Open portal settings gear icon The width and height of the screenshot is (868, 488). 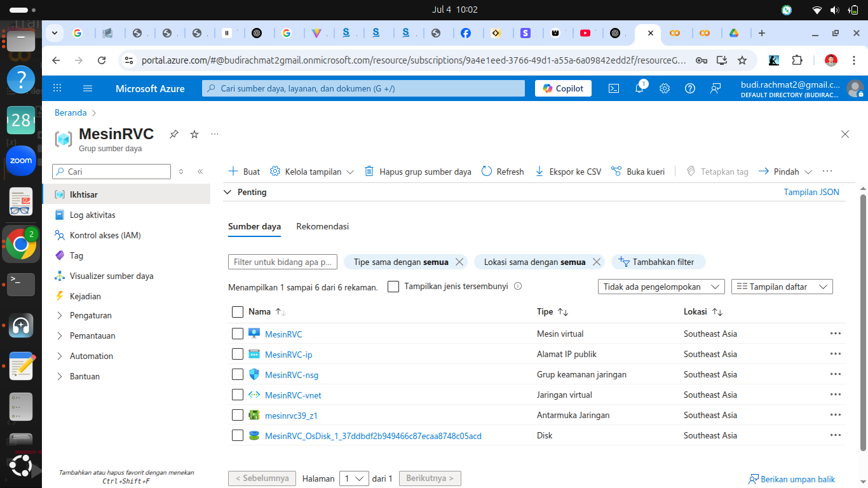point(665,88)
